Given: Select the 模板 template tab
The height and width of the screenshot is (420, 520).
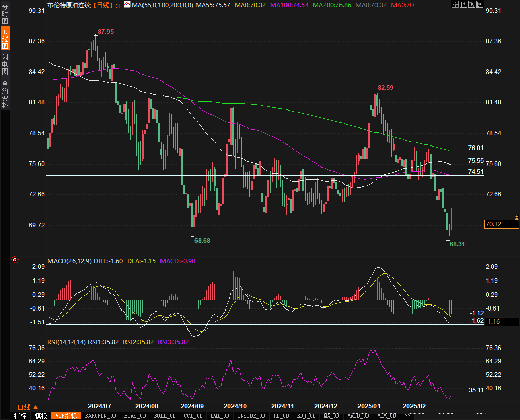Looking at the screenshot, I should click(41, 416).
